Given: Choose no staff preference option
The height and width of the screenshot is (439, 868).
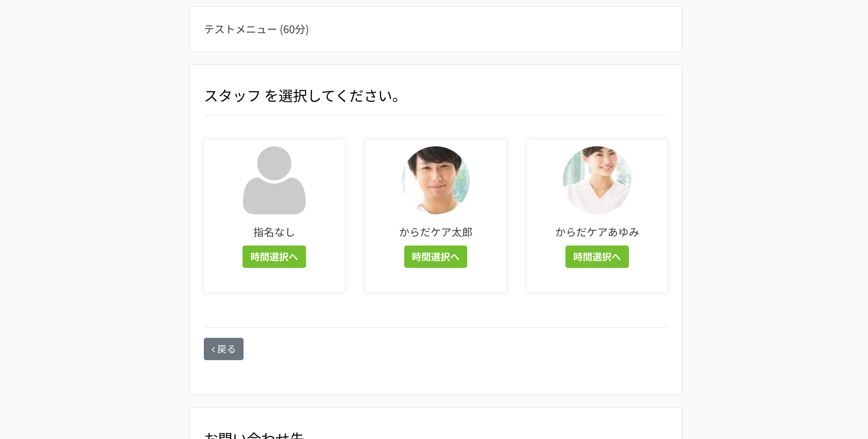Looking at the screenshot, I should click(x=274, y=256).
